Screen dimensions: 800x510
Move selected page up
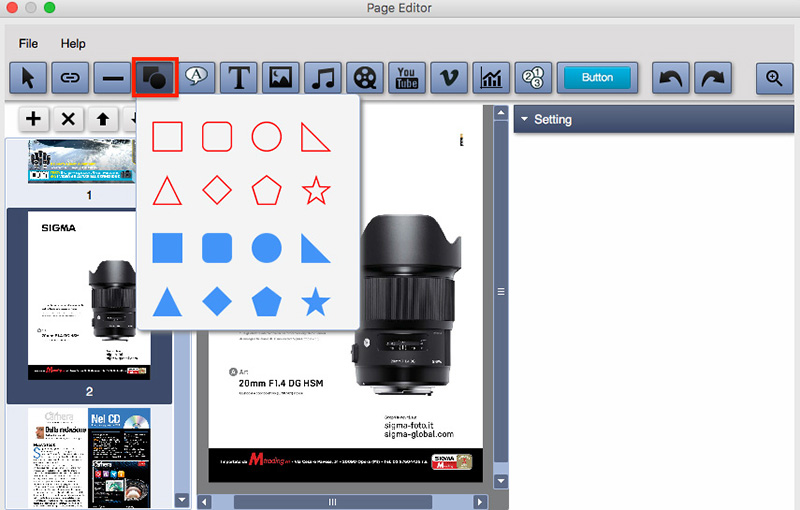click(103, 119)
